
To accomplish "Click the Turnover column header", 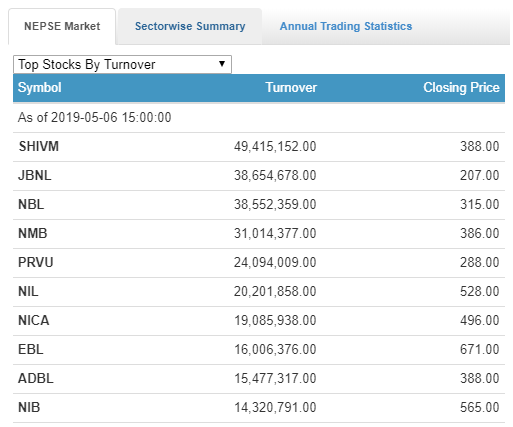I will click(291, 87).
